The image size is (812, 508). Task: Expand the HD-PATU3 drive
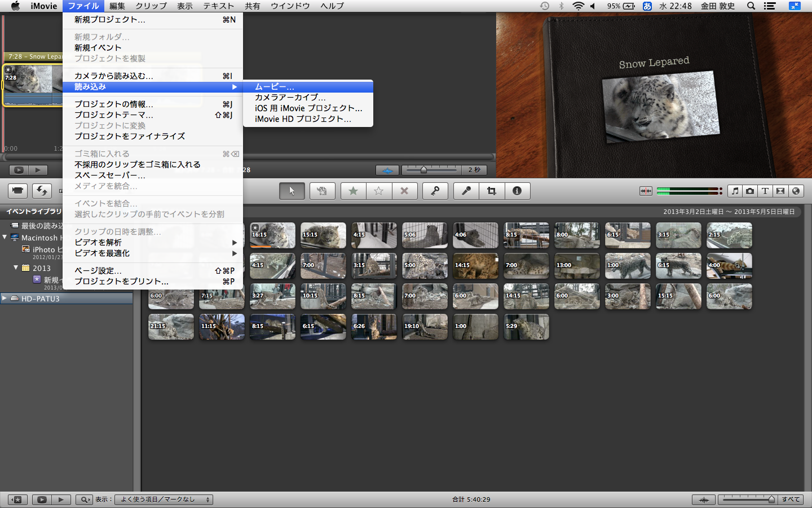click(5, 298)
